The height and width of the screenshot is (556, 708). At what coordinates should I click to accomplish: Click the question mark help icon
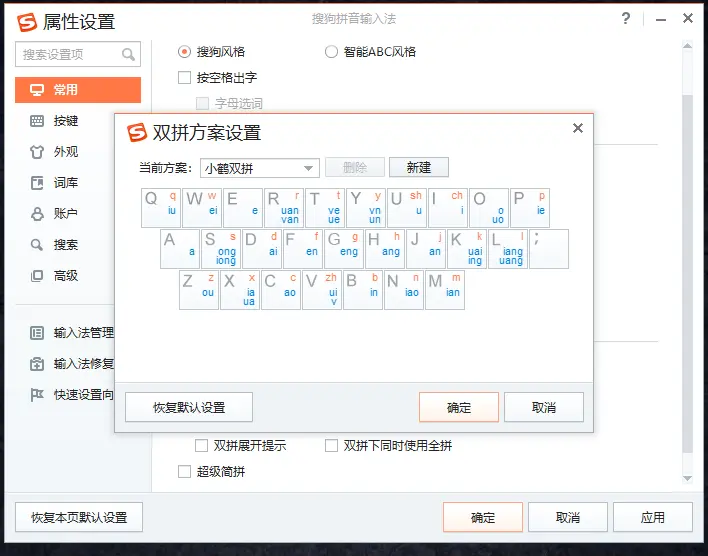pos(626,19)
